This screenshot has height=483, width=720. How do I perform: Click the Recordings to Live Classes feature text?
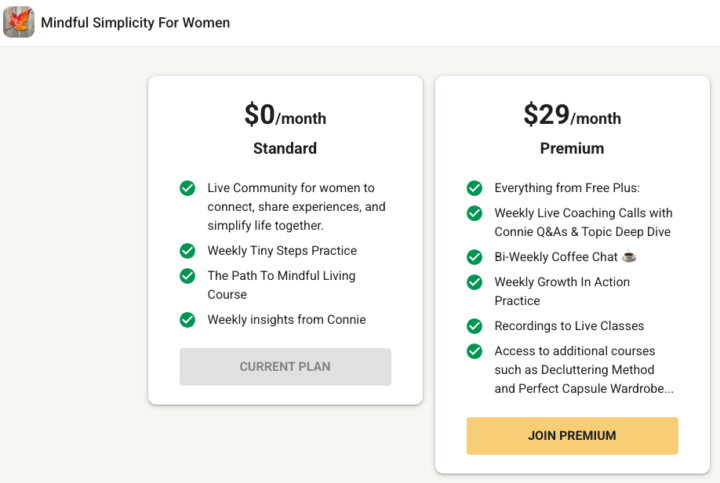(x=569, y=326)
